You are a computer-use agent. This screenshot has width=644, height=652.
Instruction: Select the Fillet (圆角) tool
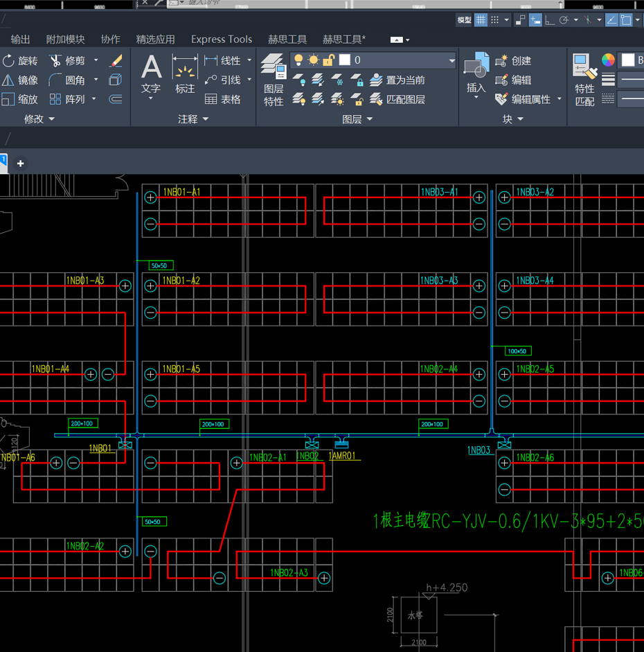click(67, 80)
